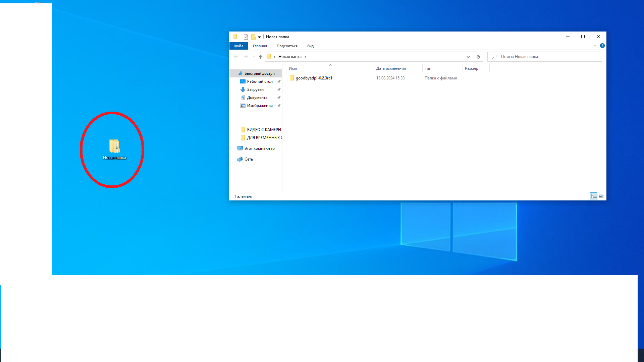Expand address bar history dropdown
Image resolution: width=644 pixels, height=362 pixels.
[x=468, y=57]
